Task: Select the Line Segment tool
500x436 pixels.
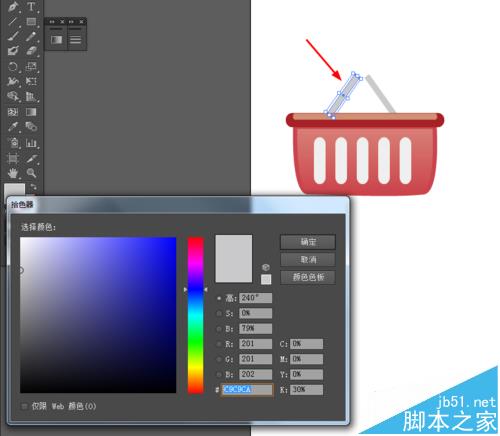Action: click(13, 21)
